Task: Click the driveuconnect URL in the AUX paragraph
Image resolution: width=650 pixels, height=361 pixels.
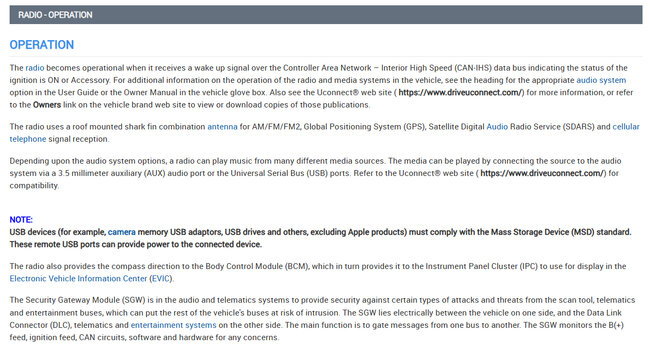Action: (542, 173)
